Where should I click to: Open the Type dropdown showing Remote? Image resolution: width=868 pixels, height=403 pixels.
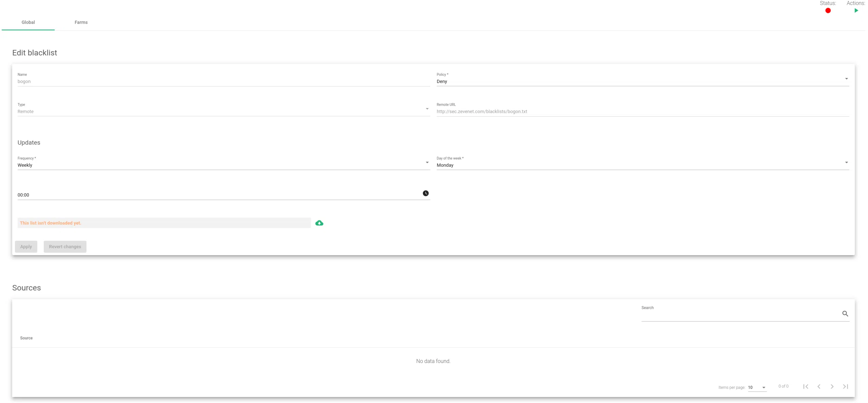pos(223,112)
